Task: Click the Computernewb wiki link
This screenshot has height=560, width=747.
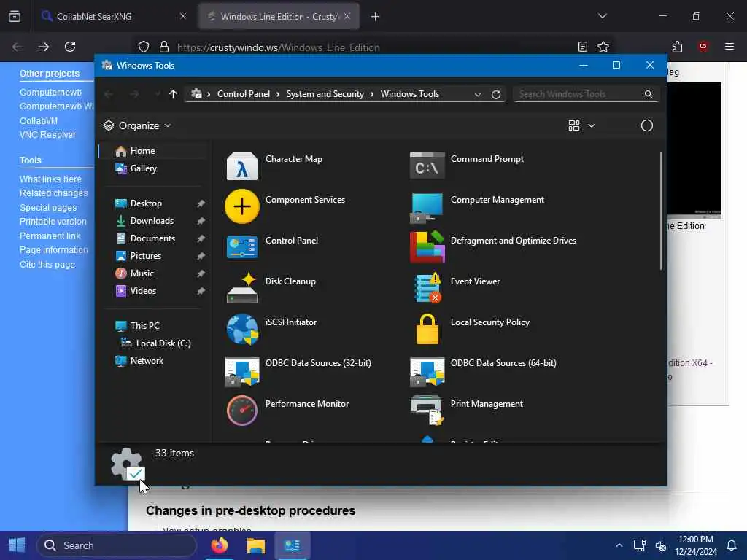Action: [57, 106]
